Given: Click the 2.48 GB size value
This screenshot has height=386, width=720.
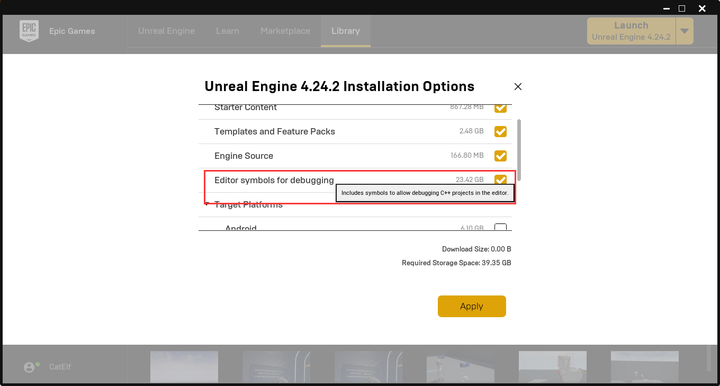Looking at the screenshot, I should (472, 131).
